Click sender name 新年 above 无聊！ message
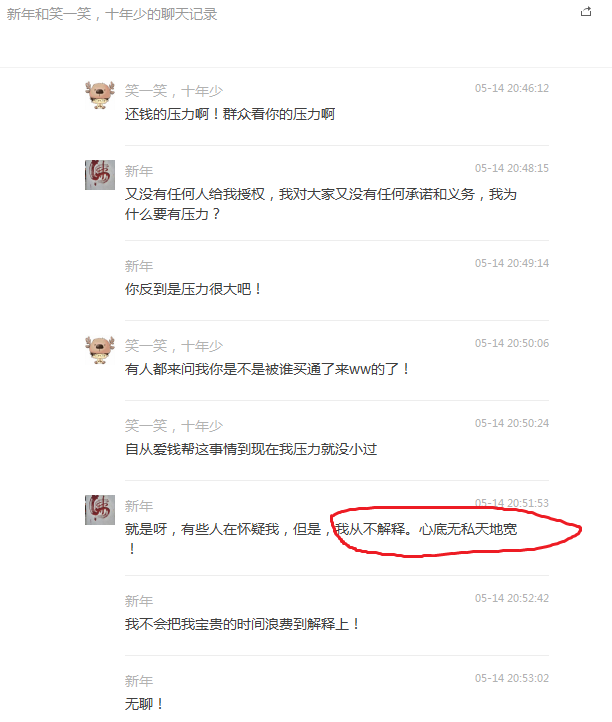This screenshot has width=612, height=722. click(x=139, y=681)
